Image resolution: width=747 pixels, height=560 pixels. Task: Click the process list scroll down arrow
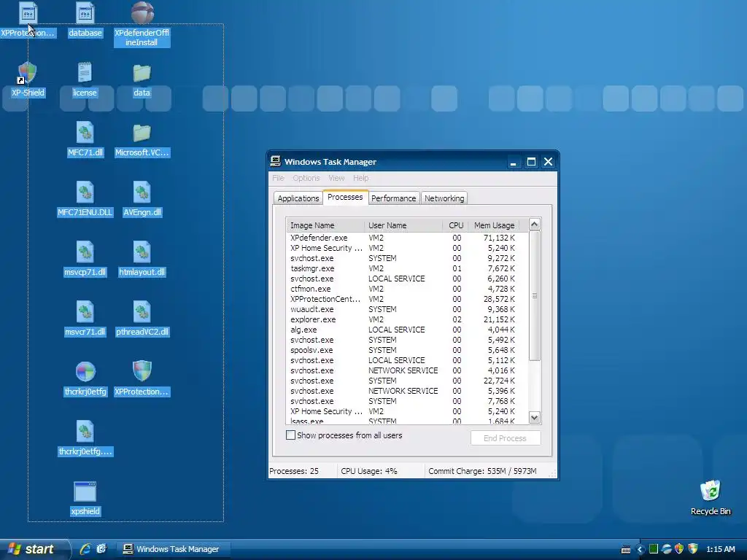(535, 418)
